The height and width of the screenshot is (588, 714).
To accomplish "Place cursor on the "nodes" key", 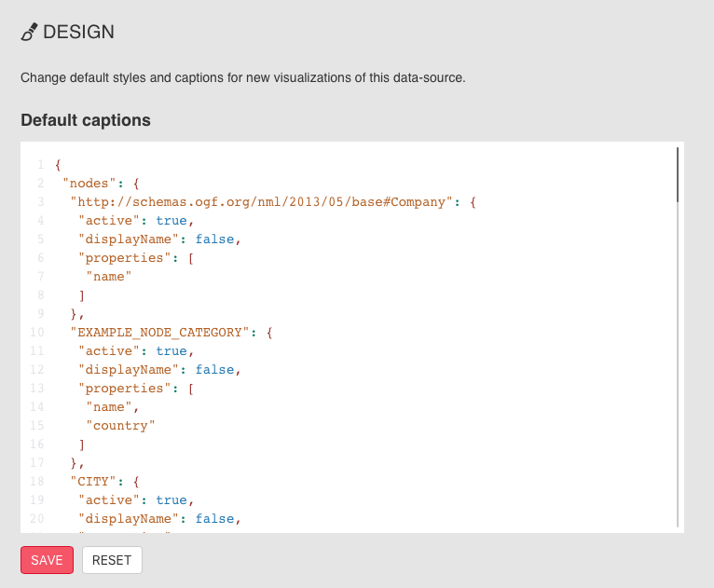I will point(89,184).
